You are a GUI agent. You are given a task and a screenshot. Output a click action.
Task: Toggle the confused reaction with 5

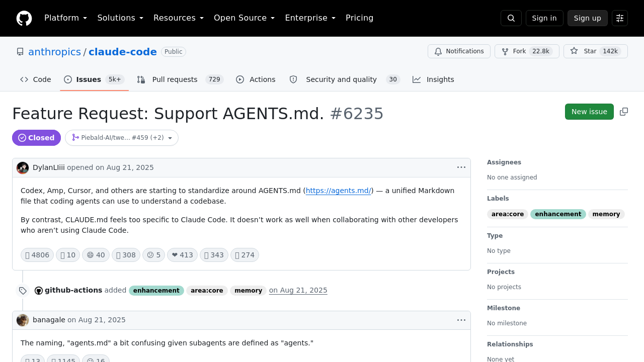153,255
